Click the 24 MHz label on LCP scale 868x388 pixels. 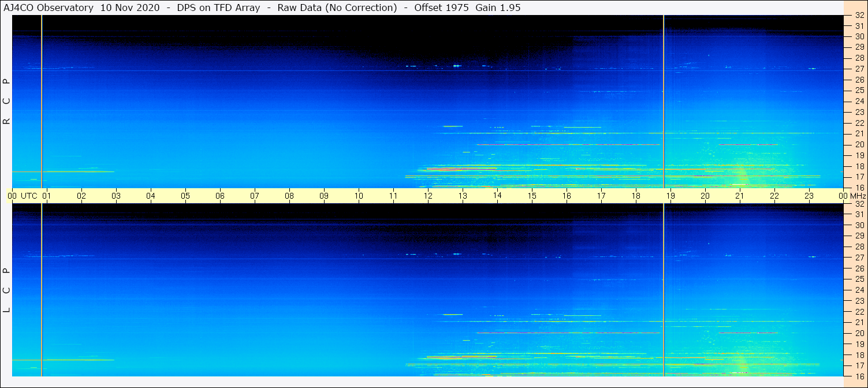click(x=859, y=290)
